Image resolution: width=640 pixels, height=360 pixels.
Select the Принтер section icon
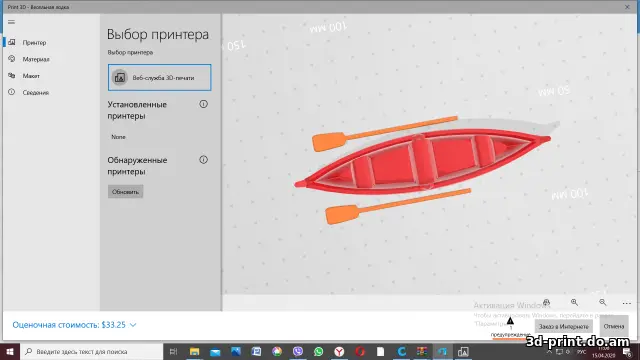pyautogui.click(x=12, y=42)
